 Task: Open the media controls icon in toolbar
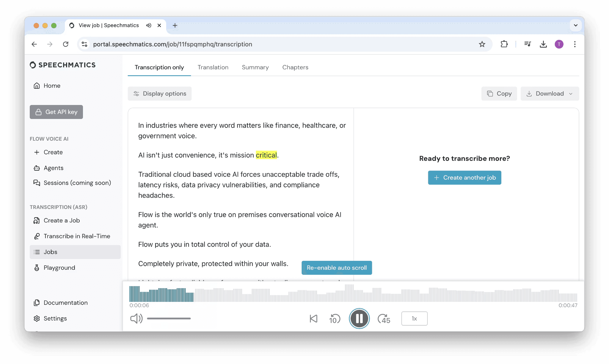528,44
